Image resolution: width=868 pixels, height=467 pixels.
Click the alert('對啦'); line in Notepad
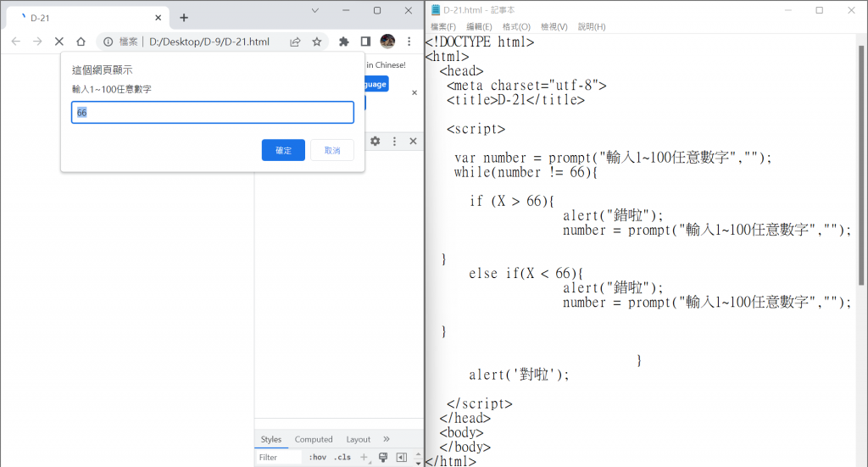[x=519, y=375]
